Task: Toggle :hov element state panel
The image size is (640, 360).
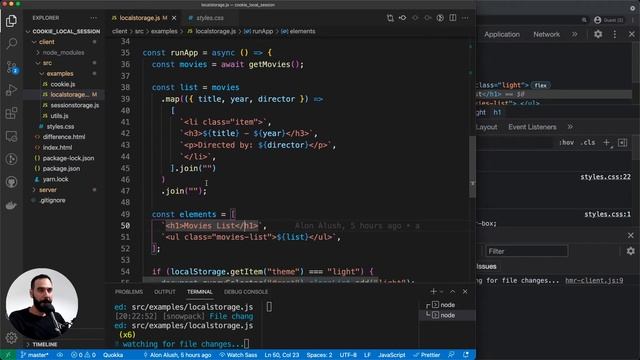Action: tap(567, 142)
